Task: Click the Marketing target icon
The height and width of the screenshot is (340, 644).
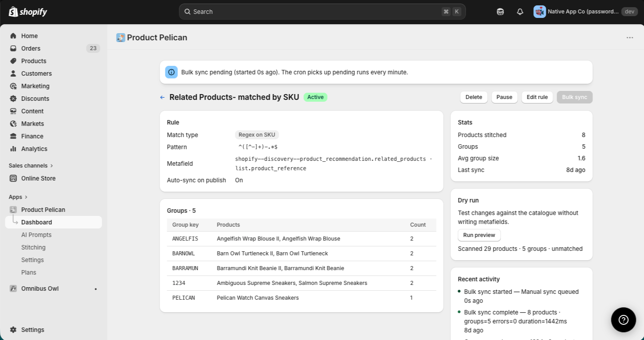Action: tap(13, 86)
